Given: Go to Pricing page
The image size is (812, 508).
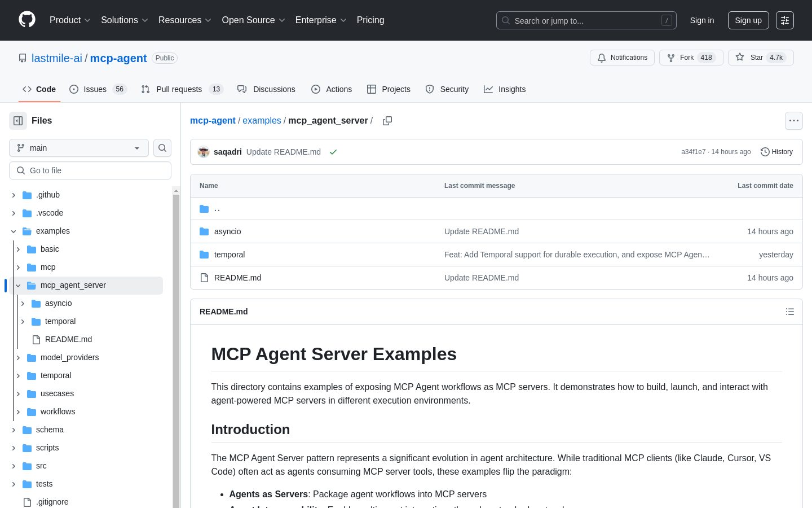Looking at the screenshot, I should point(370,20).
